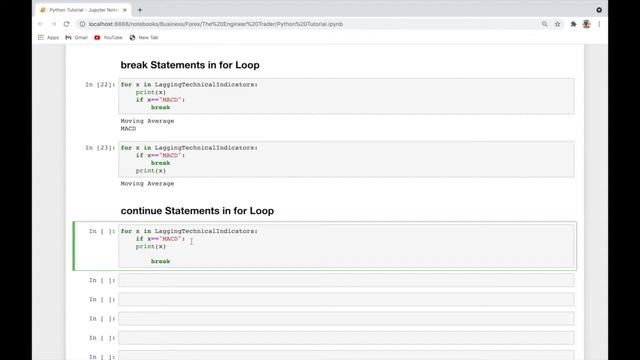The height and width of the screenshot is (360, 640).
Task: Click the dark circular icon at the right end of the tab strip
Action: click(599, 10)
